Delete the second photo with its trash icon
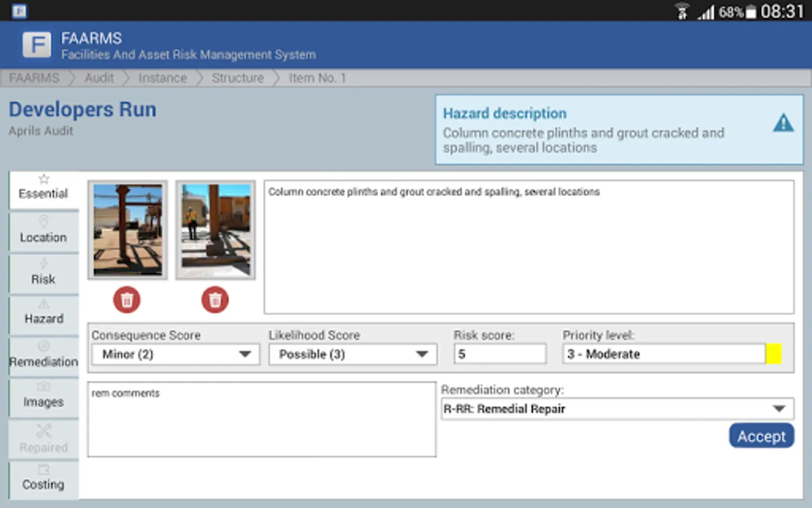 215,300
